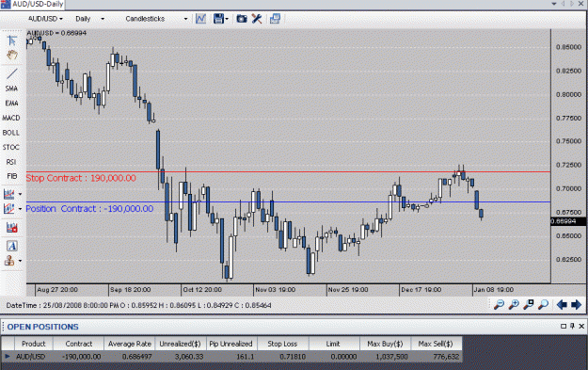
Task: Open the Candlesticks chart type dropdown
Action: [x=156, y=19]
